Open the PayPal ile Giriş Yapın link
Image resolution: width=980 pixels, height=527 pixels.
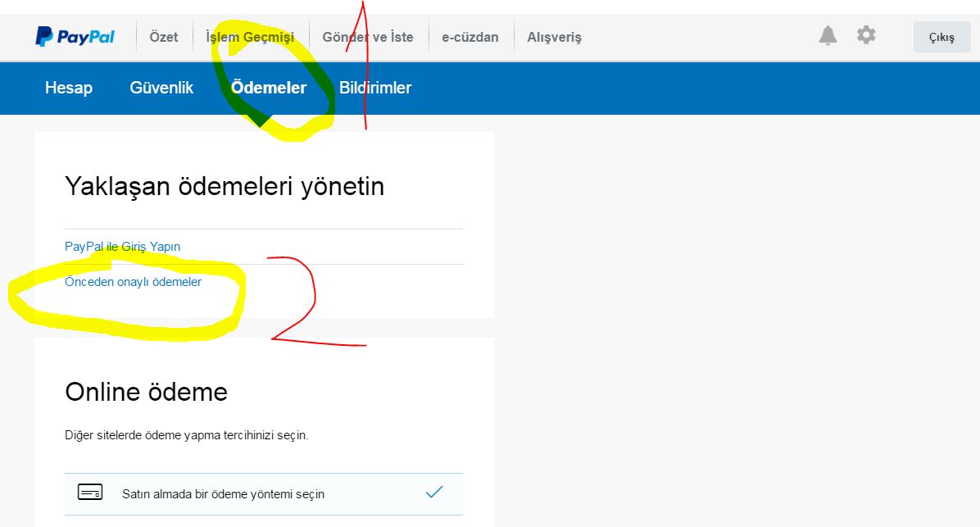point(122,247)
